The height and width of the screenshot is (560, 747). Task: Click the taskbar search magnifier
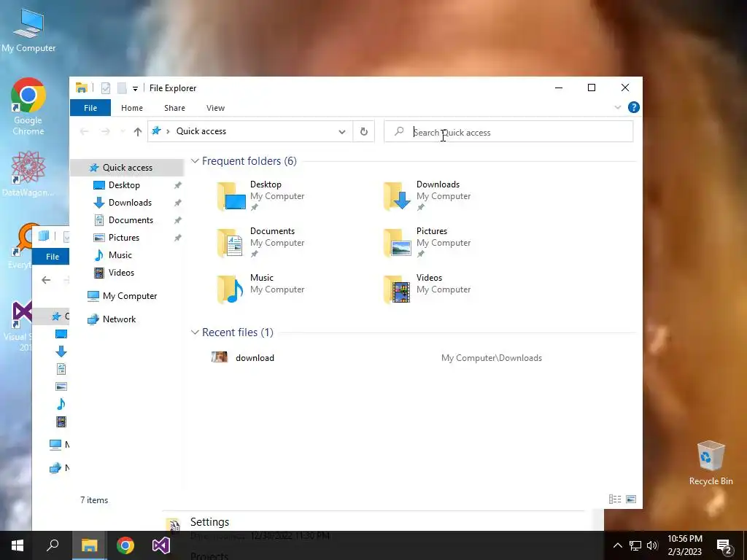pos(53,545)
